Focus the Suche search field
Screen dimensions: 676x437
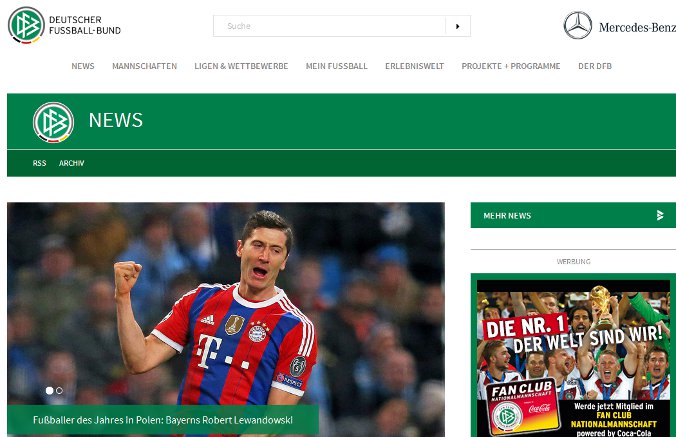(329, 26)
